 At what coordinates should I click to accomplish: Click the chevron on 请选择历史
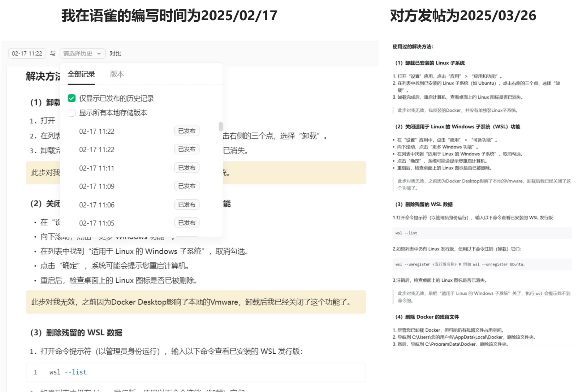(100, 53)
